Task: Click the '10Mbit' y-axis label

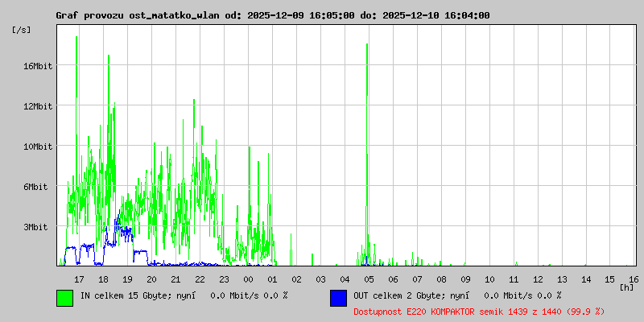Action: coord(38,147)
